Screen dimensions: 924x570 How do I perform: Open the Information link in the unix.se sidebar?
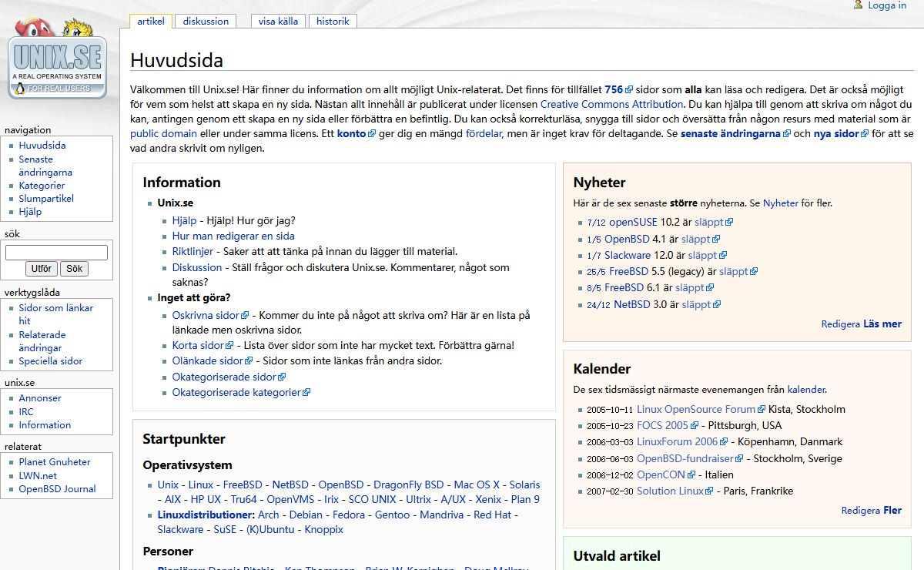click(x=45, y=424)
